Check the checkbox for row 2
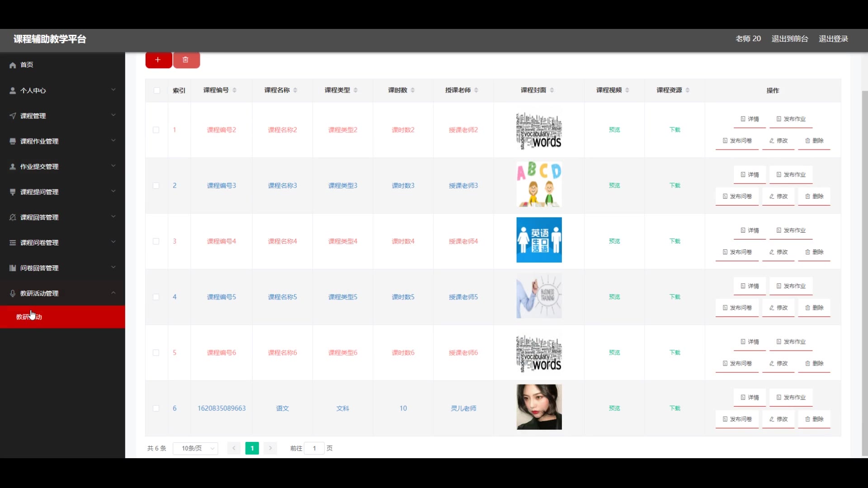Viewport: 868px width, 488px height. pyautogui.click(x=156, y=186)
